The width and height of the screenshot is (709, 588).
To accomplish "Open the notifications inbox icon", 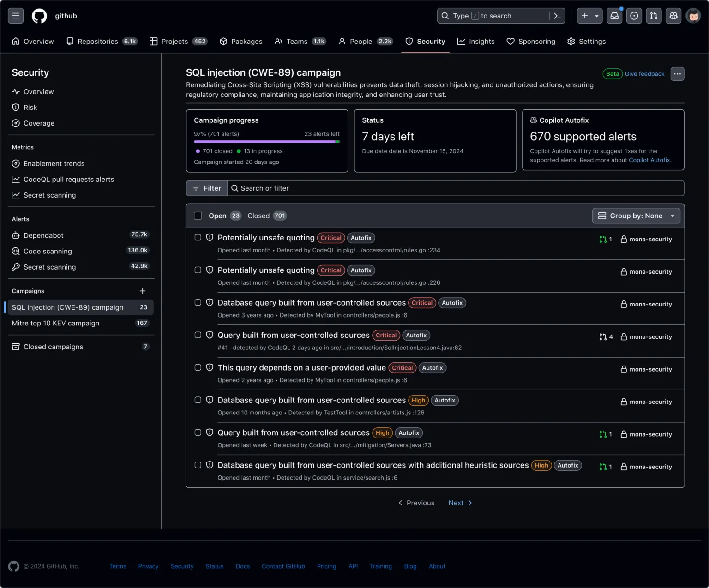I will coord(614,16).
